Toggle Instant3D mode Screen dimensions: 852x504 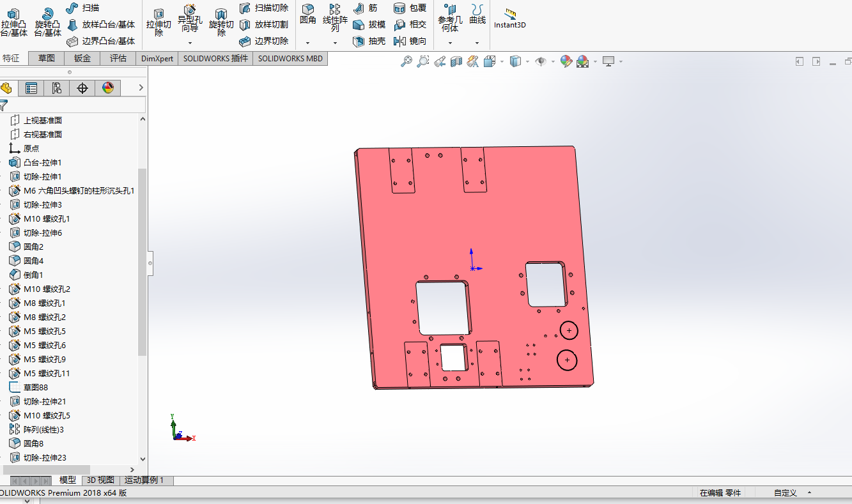pyautogui.click(x=509, y=18)
